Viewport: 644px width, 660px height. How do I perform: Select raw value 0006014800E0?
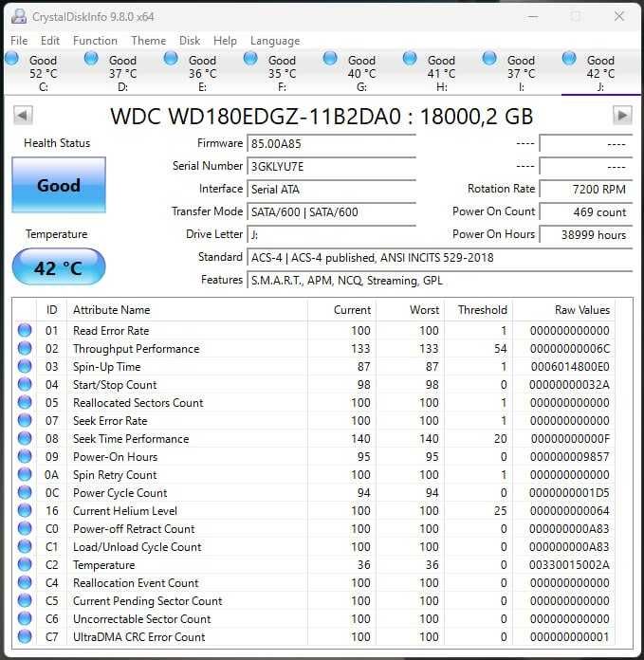pyautogui.click(x=570, y=367)
